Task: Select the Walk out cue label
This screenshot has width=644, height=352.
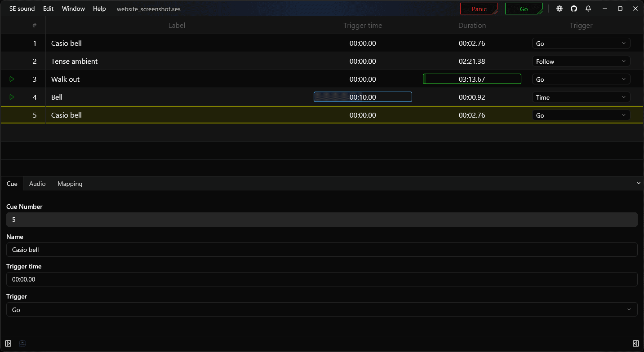Action: (x=65, y=79)
